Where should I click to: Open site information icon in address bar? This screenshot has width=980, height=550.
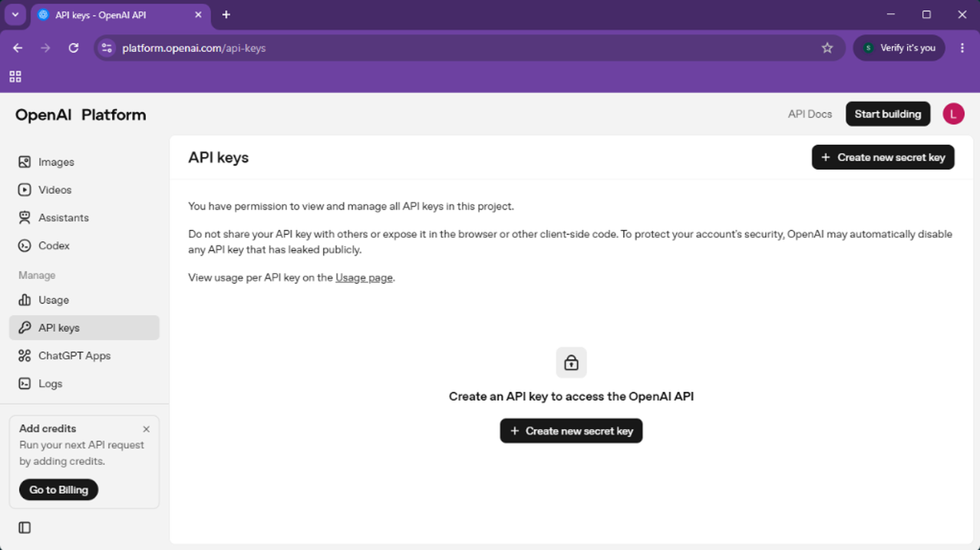pos(107,48)
